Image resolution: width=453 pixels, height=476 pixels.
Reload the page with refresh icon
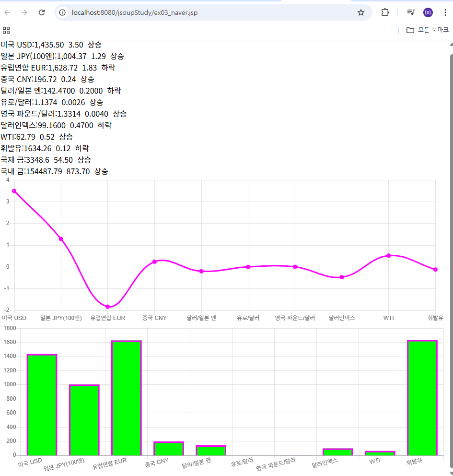click(x=42, y=12)
